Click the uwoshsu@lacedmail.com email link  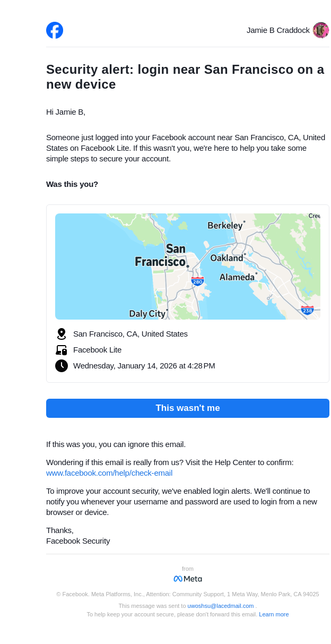(221, 606)
